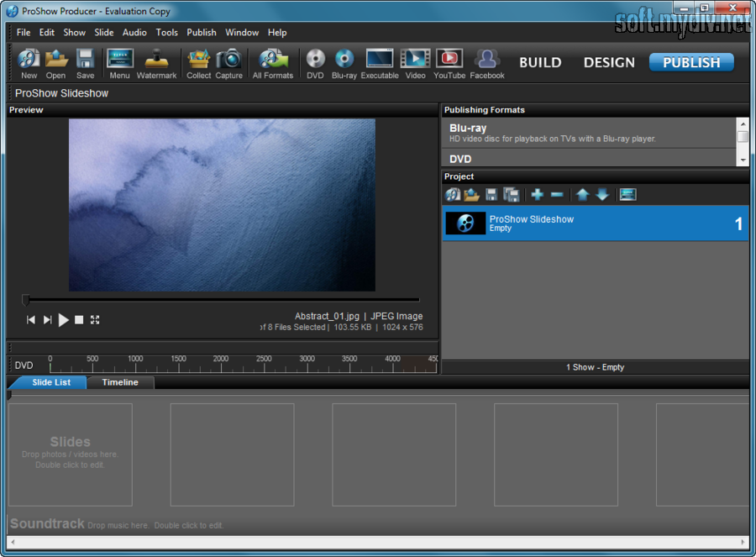The height and width of the screenshot is (557, 756).
Task: Select the Watermark stamp icon
Action: (157, 64)
